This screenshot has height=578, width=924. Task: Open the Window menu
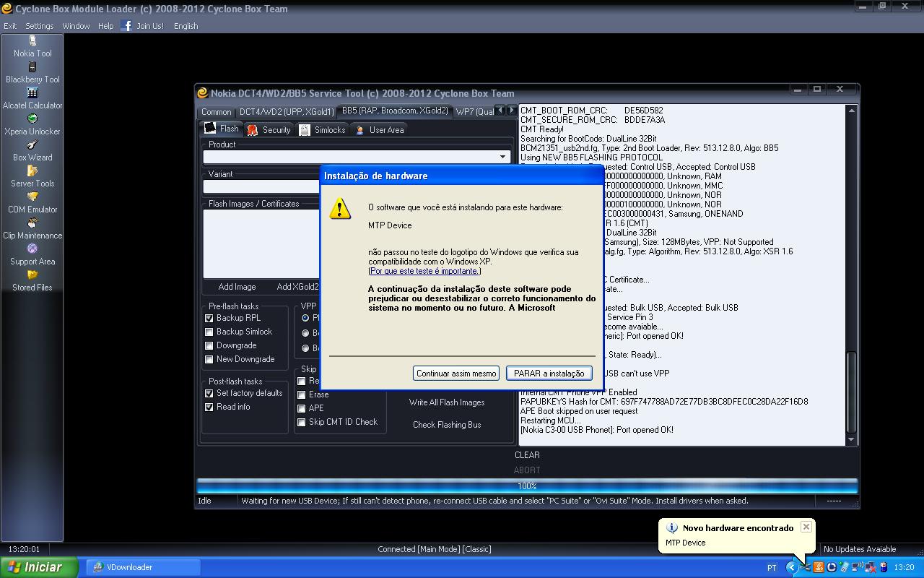point(76,25)
